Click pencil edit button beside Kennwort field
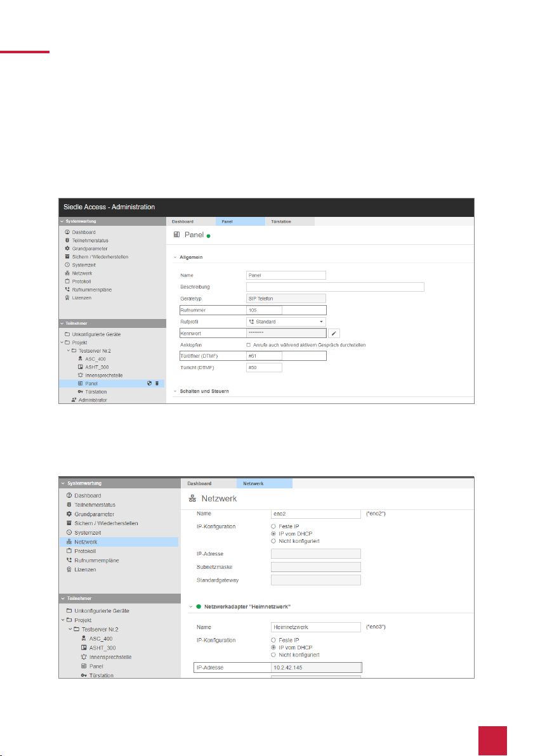The height and width of the screenshot is (756, 533). (x=334, y=333)
